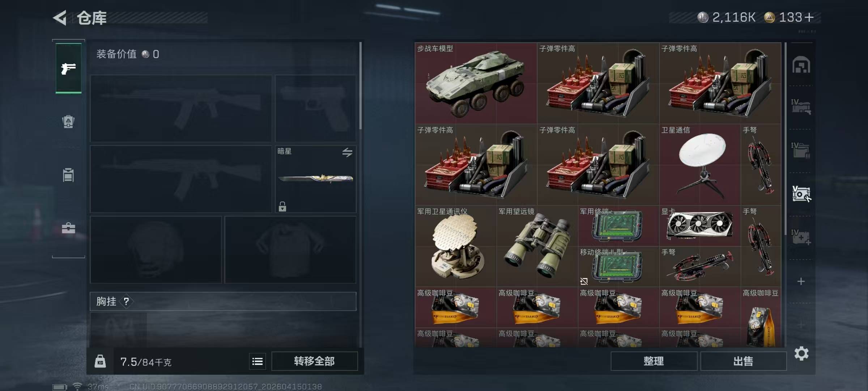The width and height of the screenshot is (868, 391).
Task: Toggle the weight lock icon beside 7.5/84千克
Action: coord(100,361)
